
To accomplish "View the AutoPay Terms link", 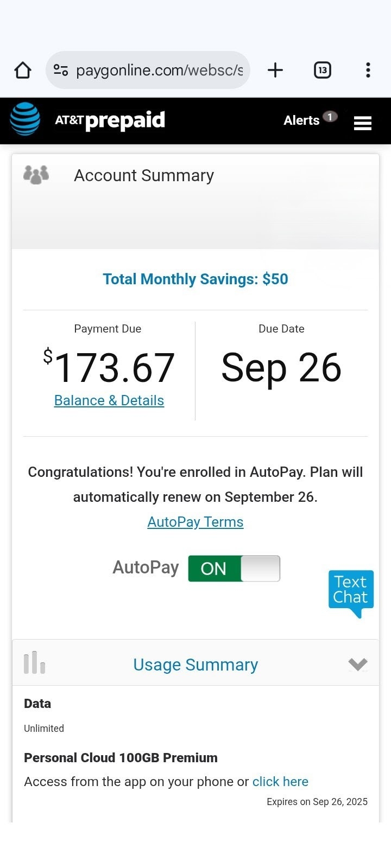I will pos(195,522).
